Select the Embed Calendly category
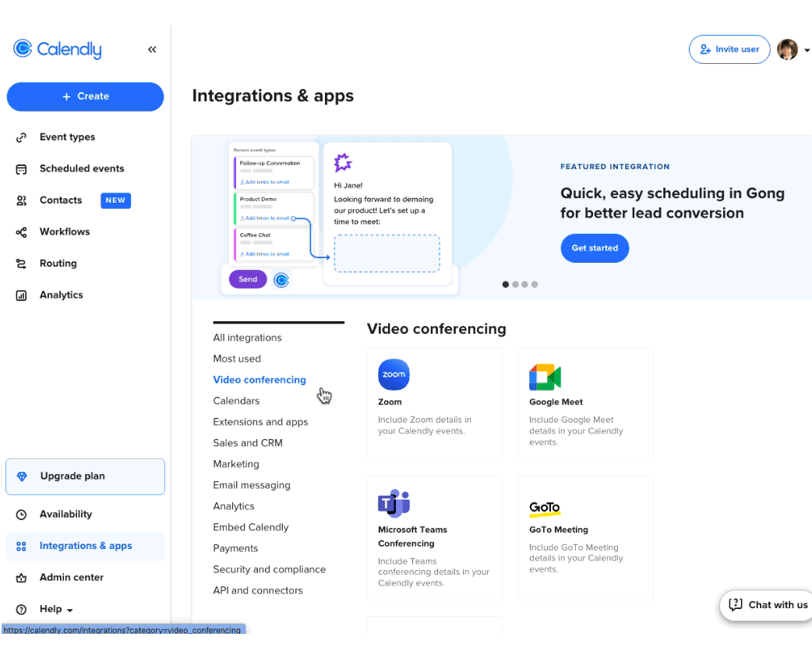This screenshot has height=655, width=812. click(x=251, y=528)
